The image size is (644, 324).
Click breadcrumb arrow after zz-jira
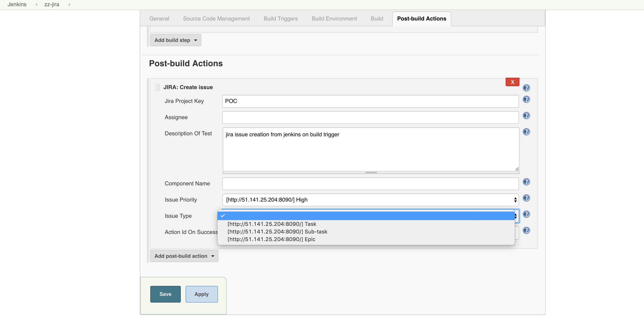tap(69, 5)
